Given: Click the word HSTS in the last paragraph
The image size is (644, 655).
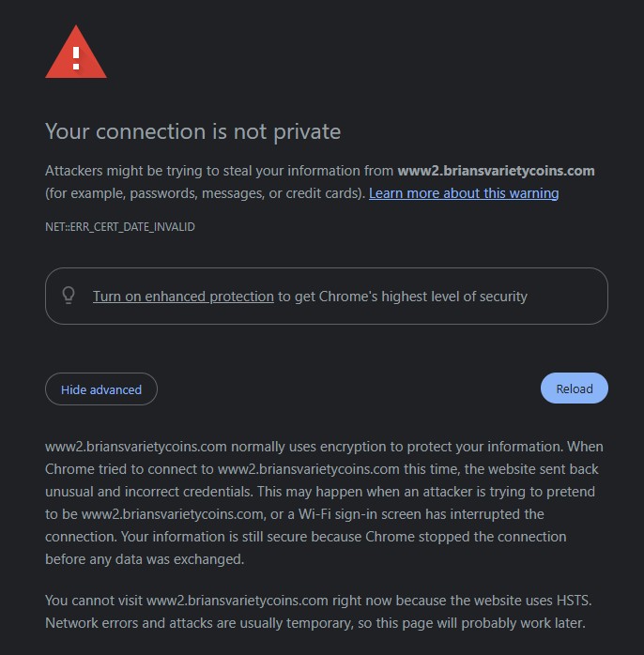Looking at the screenshot, I should coord(573,601).
